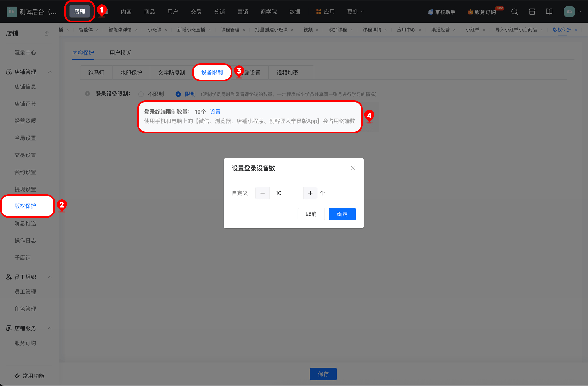Open 商学院 in the top navigation
The height and width of the screenshot is (386, 588).
pyautogui.click(x=268, y=12)
